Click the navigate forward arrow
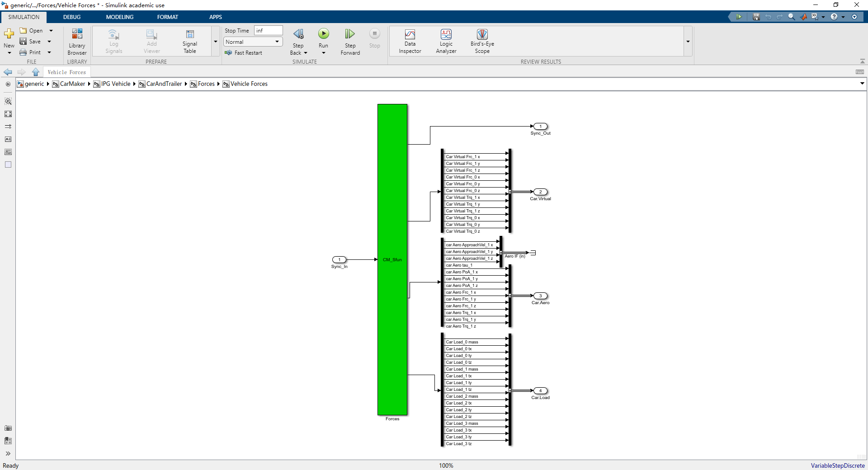868x470 pixels. [x=21, y=72]
